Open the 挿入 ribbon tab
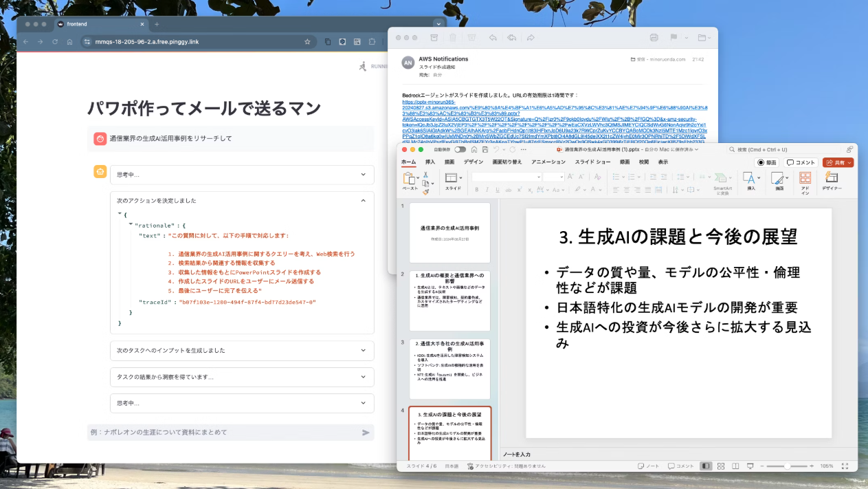 (x=430, y=162)
